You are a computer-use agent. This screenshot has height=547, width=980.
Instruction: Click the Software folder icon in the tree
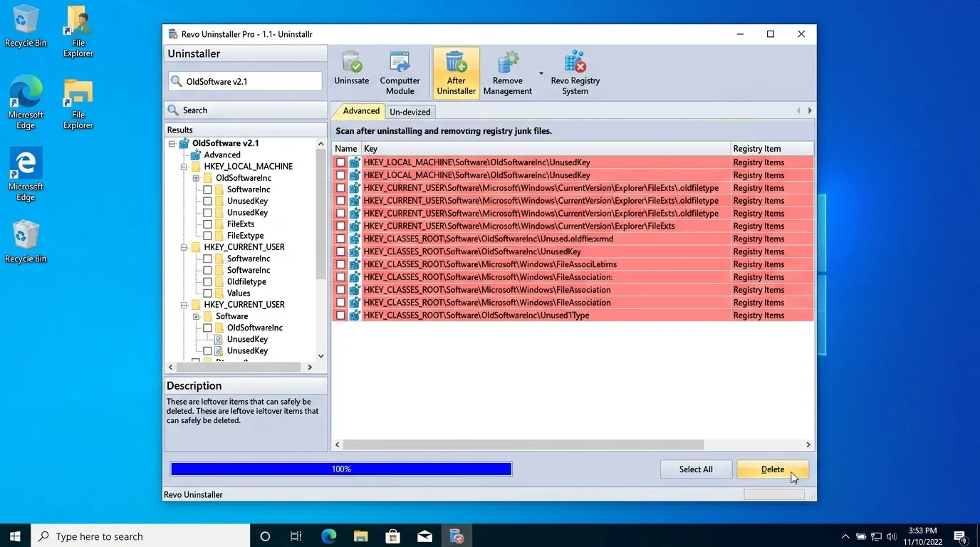coord(208,316)
